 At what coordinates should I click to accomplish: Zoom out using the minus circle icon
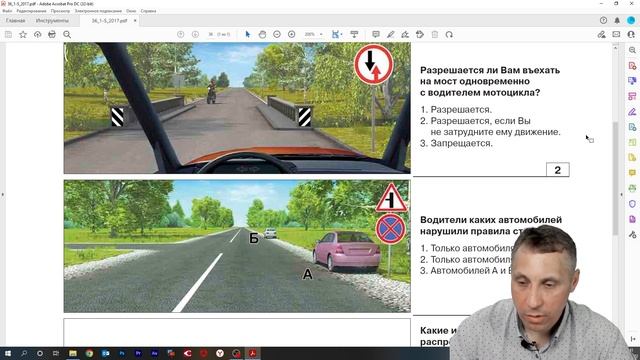[x=277, y=35]
